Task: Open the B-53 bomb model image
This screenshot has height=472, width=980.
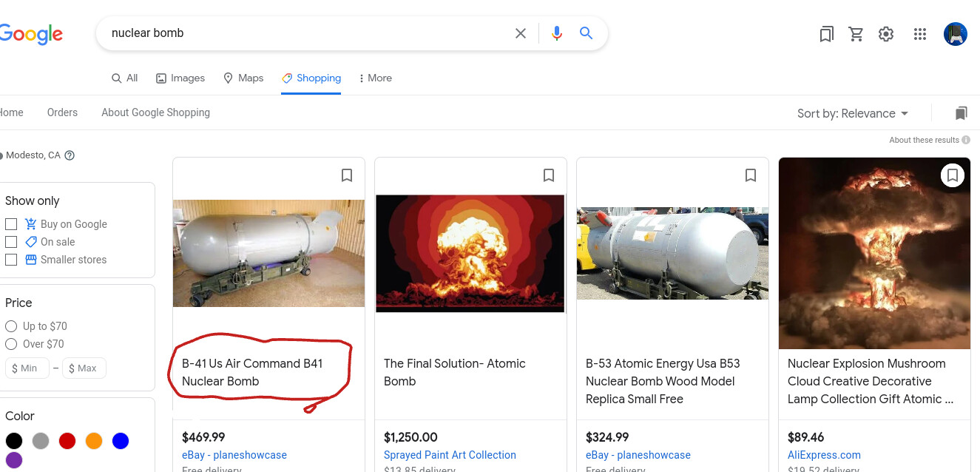Action: tap(672, 253)
